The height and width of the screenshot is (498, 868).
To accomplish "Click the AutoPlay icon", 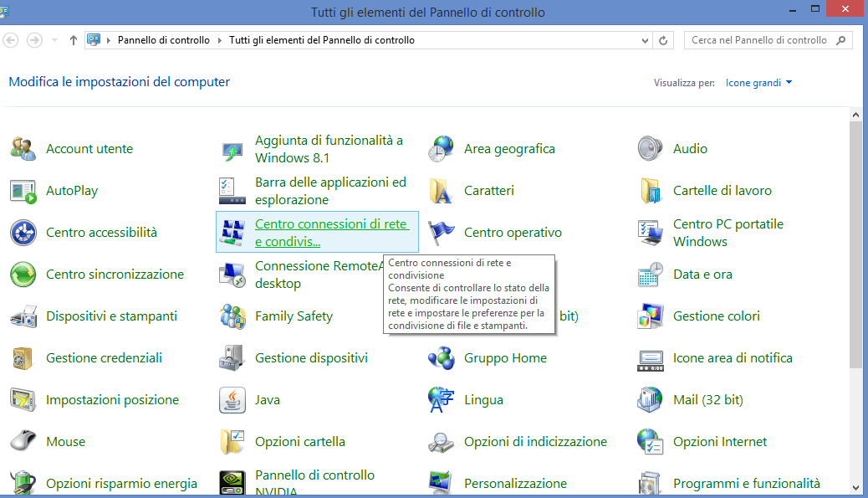I will coord(23,191).
